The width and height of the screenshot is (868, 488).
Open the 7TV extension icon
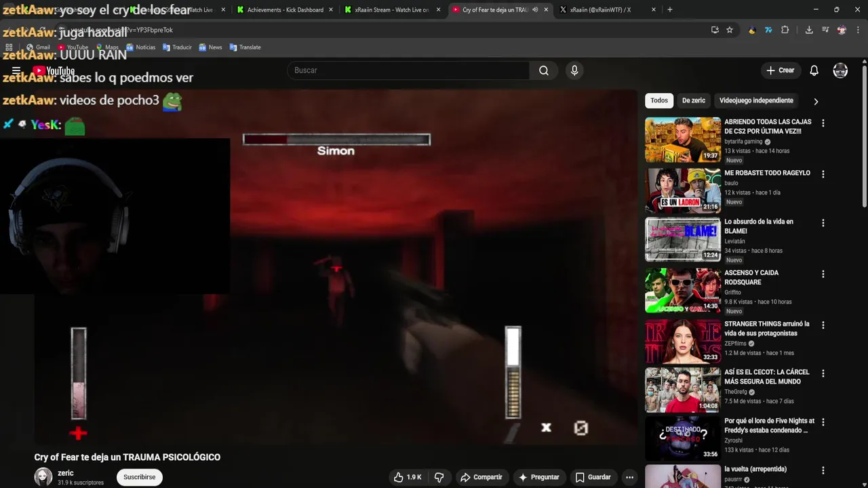click(768, 30)
